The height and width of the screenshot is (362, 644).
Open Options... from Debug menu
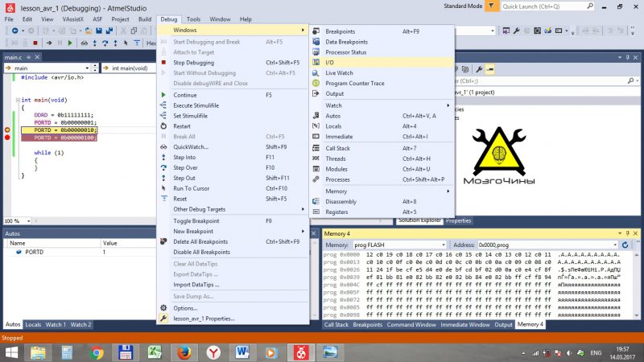point(233,308)
